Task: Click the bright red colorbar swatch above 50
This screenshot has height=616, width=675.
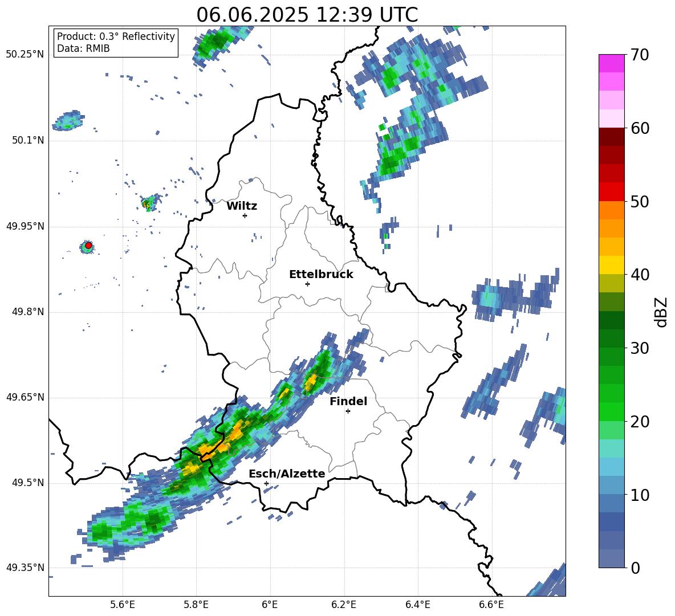Action: 611,192
